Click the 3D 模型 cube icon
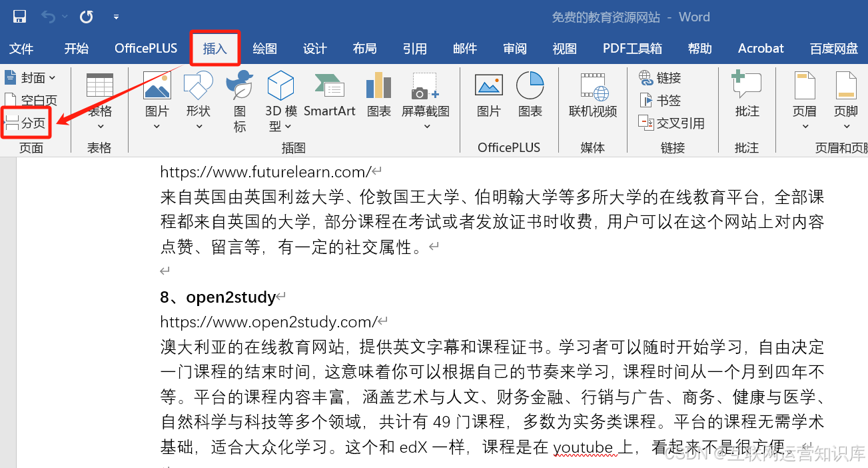 (x=280, y=86)
